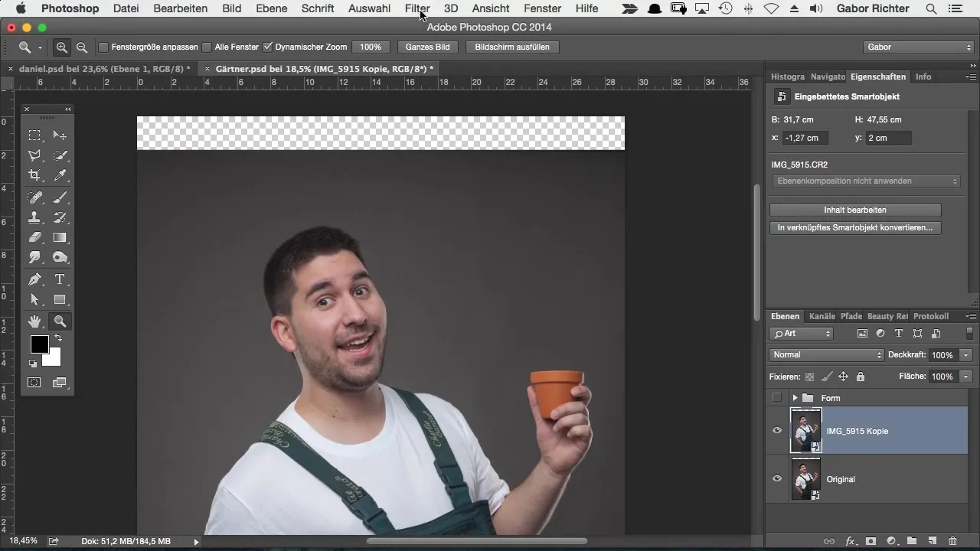Open the Ebene menu
980x551 pixels.
(x=272, y=8)
